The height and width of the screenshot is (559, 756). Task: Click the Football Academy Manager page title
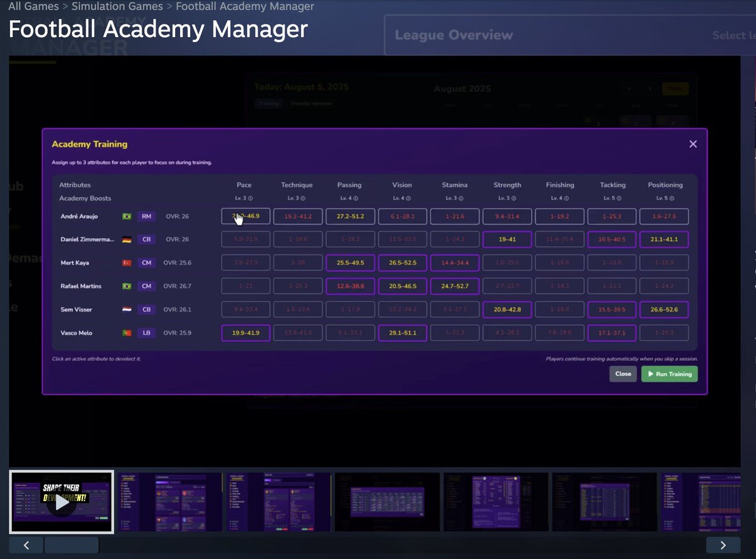coord(158,30)
